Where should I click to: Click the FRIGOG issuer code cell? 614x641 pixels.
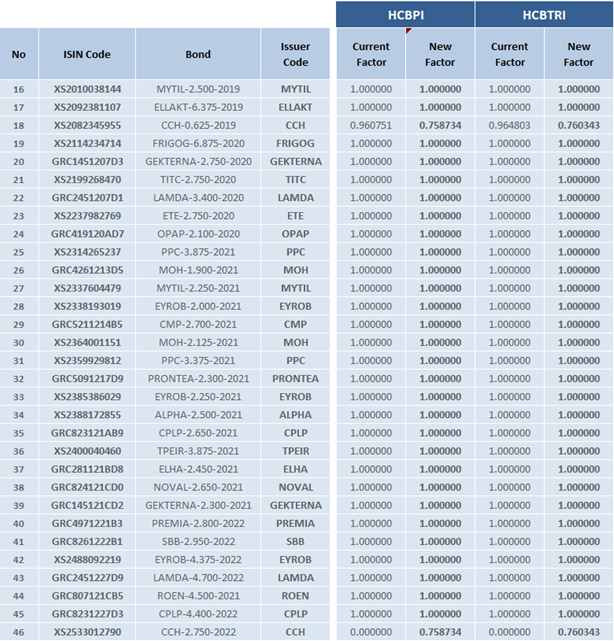(x=295, y=143)
